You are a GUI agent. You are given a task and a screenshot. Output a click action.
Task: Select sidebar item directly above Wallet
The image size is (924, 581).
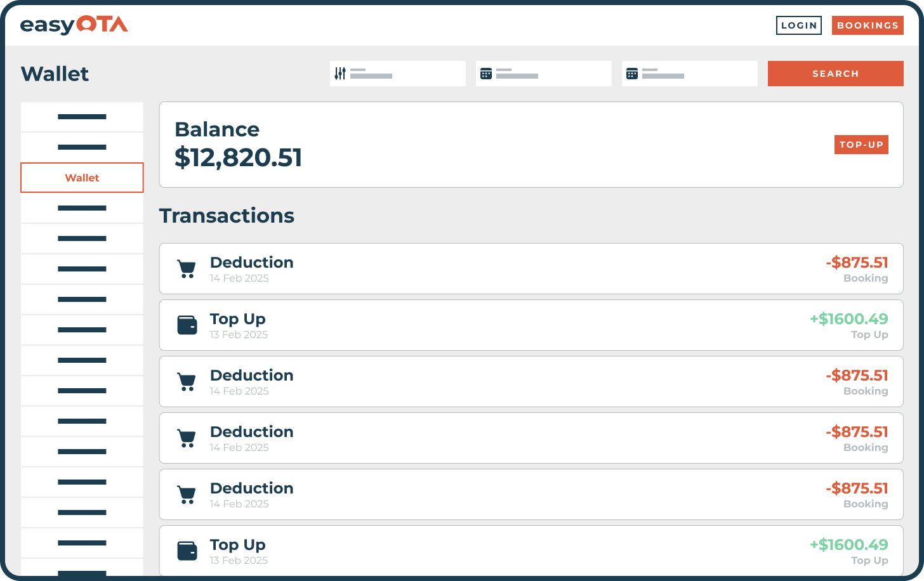(82, 147)
